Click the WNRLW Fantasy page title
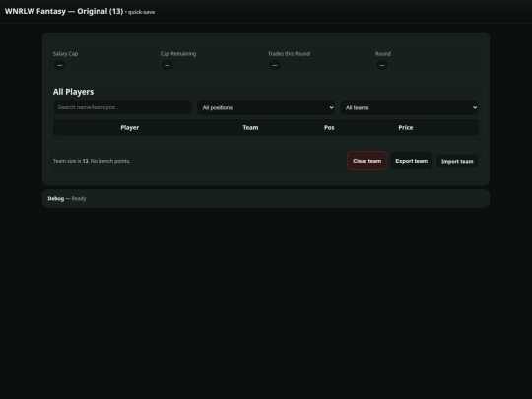 [64, 11]
